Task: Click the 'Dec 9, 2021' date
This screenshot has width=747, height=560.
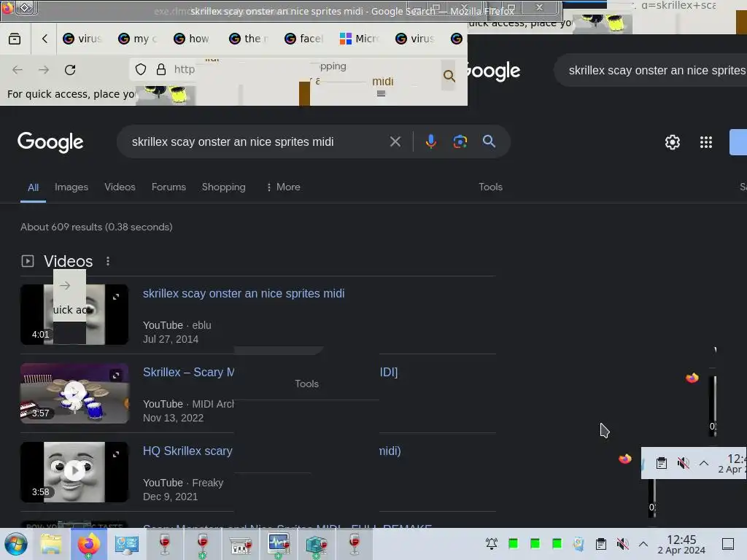Action: coord(170,497)
